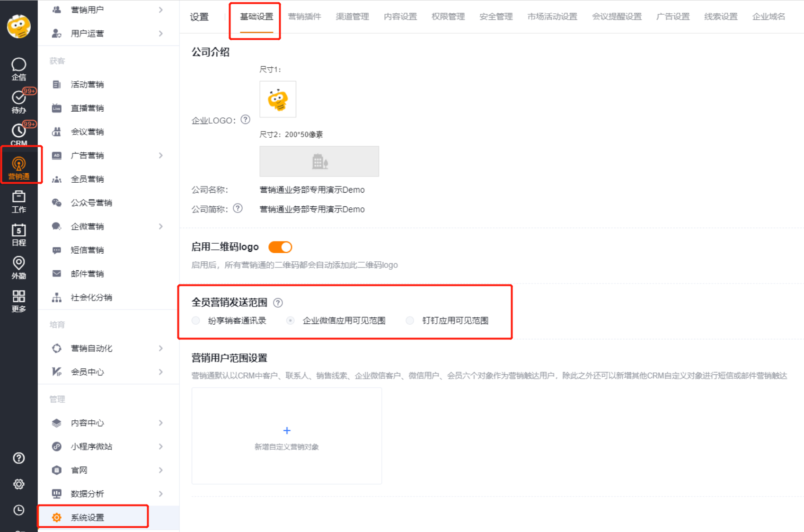Viewport: 804px width, 532px height.
Task: Switch to the 营销插件 tab
Action: click(x=304, y=17)
